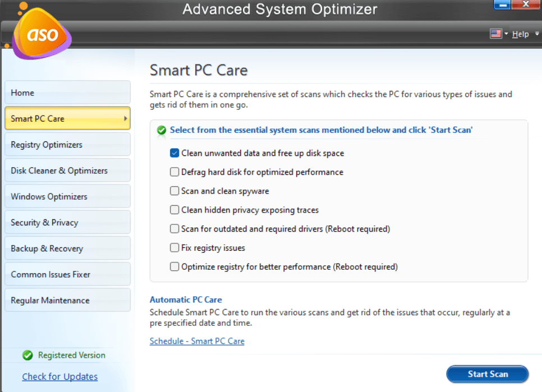
Task: Tick Fix registry issues checkbox
Action: pos(174,248)
